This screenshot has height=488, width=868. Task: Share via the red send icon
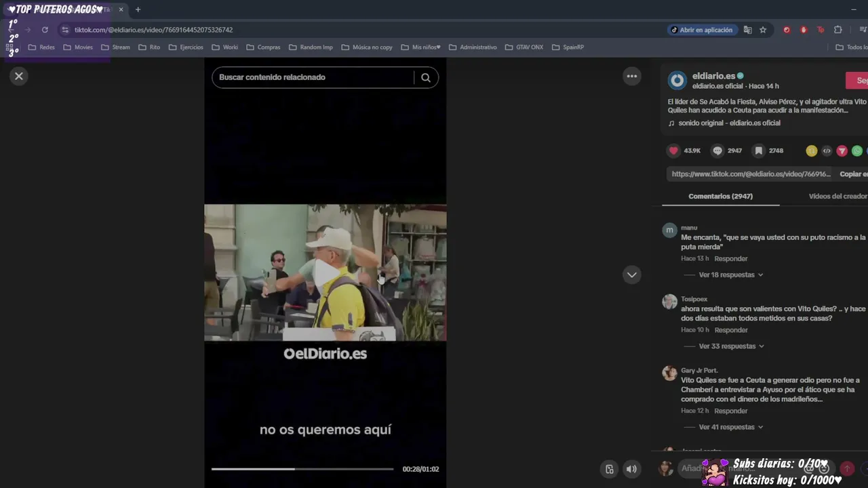842,151
